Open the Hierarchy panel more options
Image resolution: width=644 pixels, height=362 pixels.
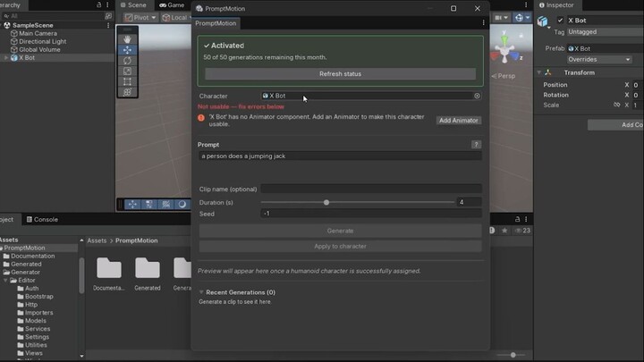coord(107,5)
